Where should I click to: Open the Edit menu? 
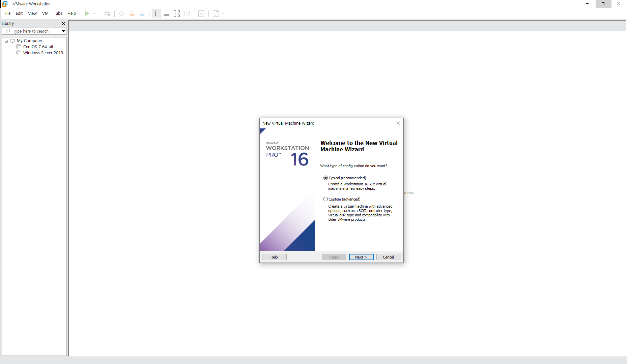coord(19,13)
